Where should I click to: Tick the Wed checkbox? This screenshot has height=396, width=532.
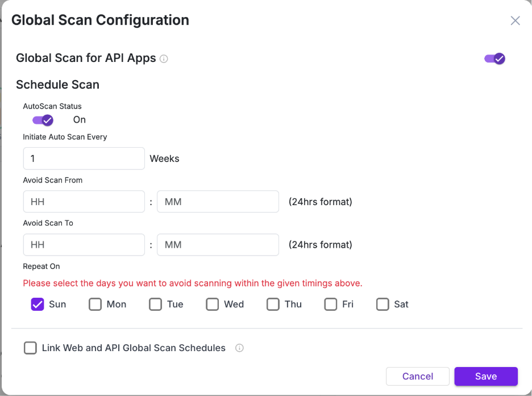(x=212, y=304)
